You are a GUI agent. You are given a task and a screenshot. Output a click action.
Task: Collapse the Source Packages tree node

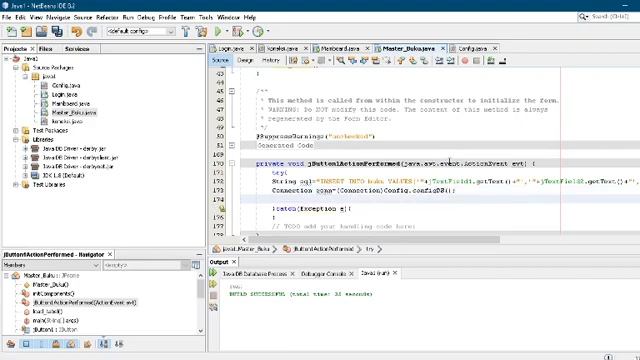click(x=16, y=68)
